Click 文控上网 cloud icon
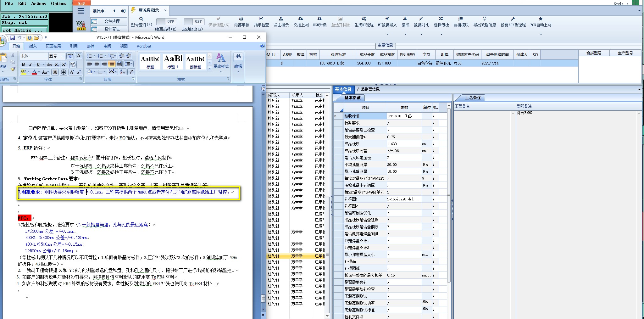 [x=301, y=19]
